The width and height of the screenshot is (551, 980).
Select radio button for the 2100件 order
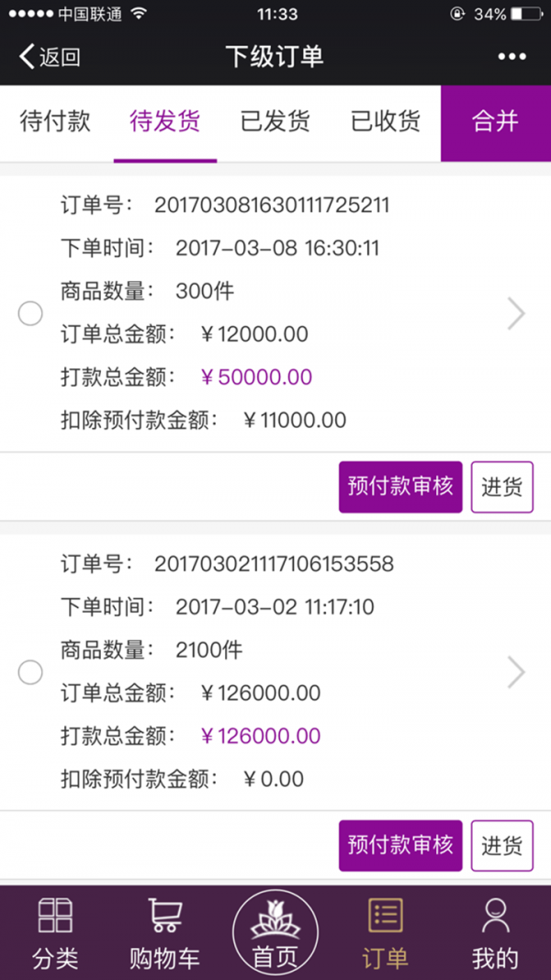[x=30, y=672]
